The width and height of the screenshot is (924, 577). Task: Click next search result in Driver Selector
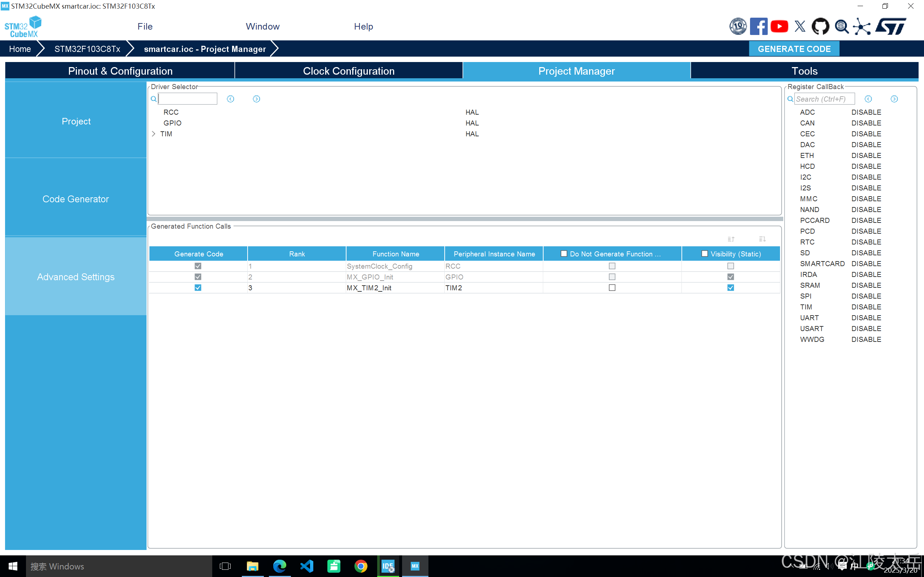(x=256, y=99)
